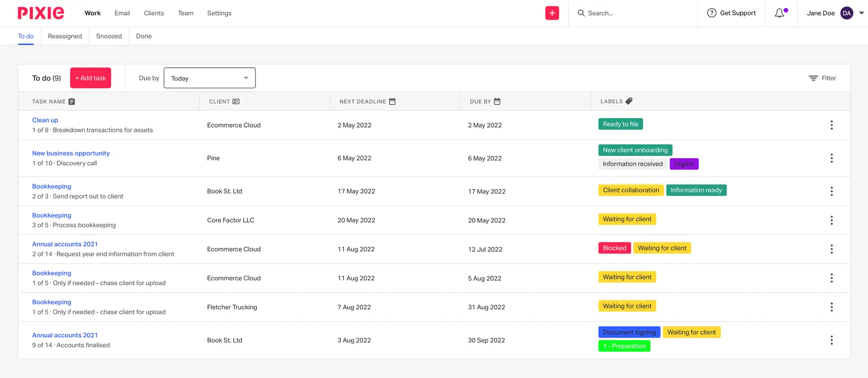Open the New business opportunity task link
Screen dimensions: 868x378
tap(71, 153)
